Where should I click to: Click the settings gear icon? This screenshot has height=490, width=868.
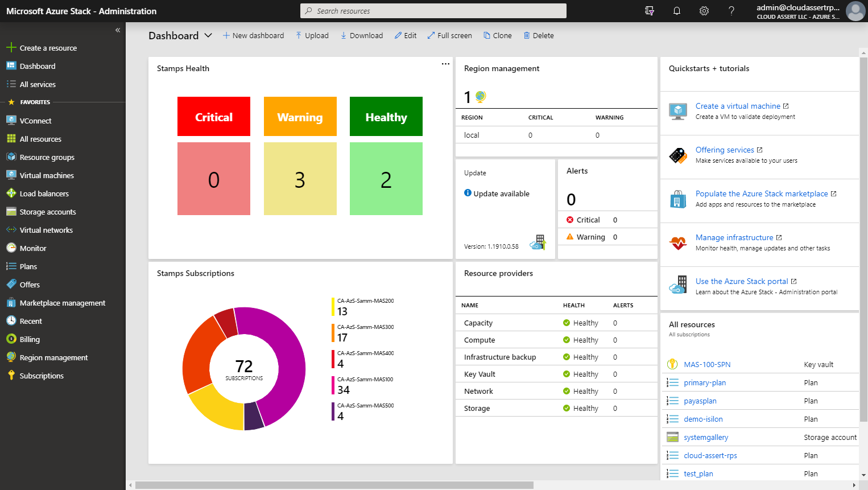coord(704,11)
